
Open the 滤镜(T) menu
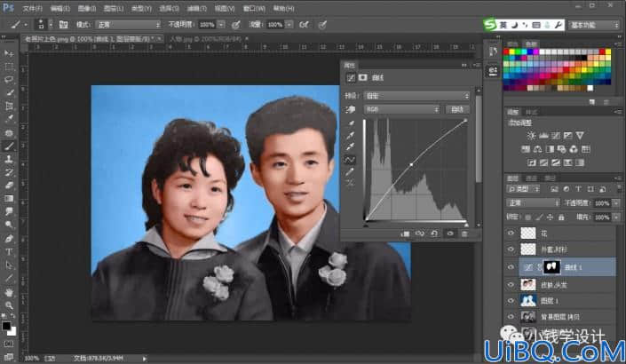pos(197,8)
